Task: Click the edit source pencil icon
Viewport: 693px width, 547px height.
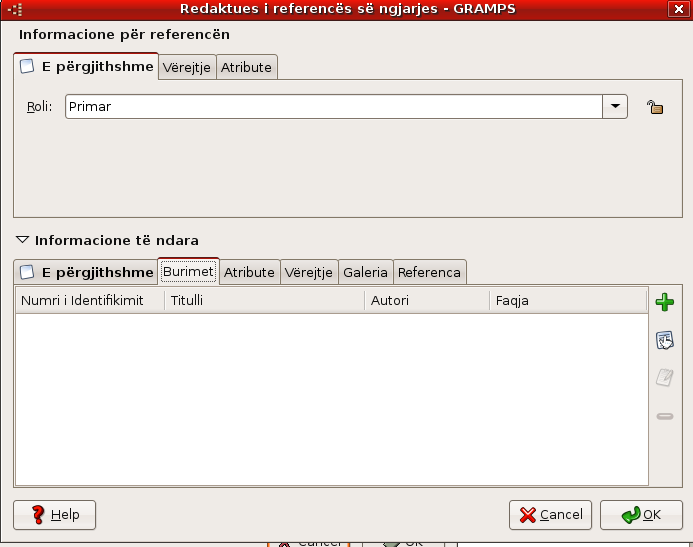Action: (x=664, y=378)
